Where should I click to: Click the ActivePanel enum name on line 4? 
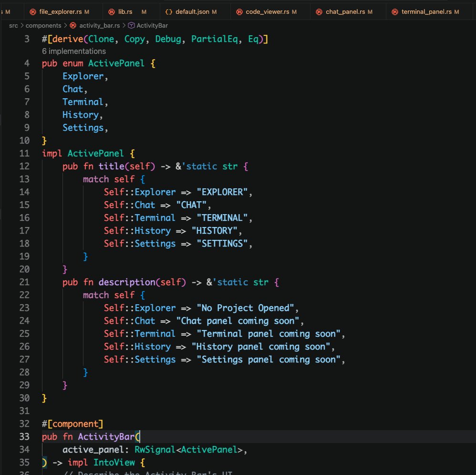(x=116, y=63)
